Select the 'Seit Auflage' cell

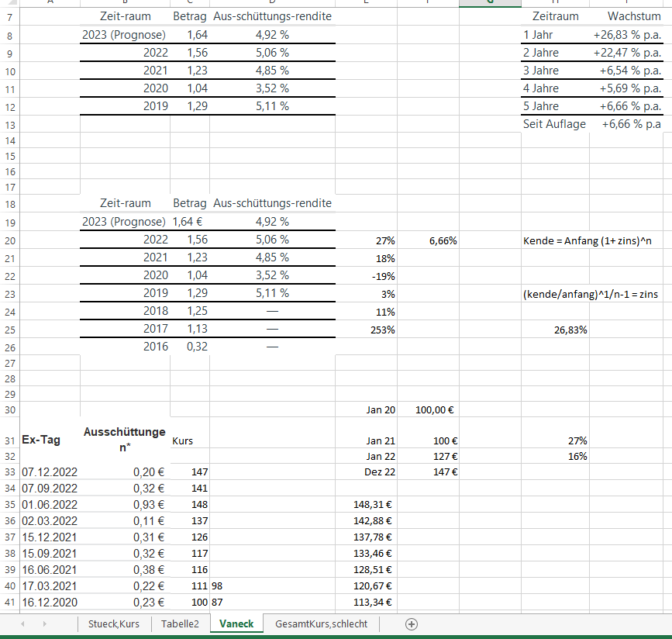pos(555,124)
